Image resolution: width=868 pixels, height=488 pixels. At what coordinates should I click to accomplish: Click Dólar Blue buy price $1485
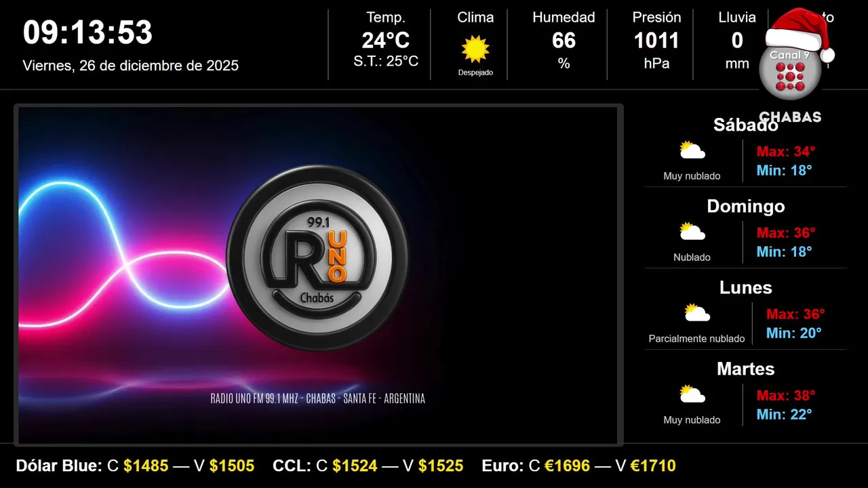146,466
